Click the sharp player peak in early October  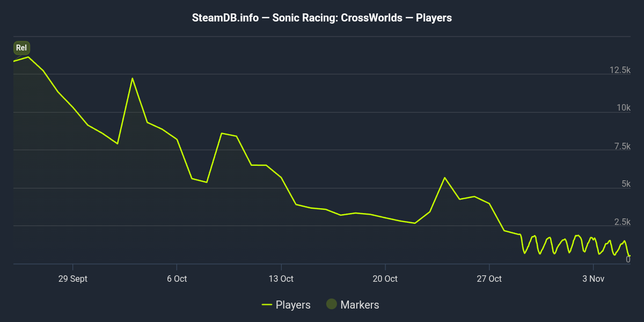pyautogui.click(x=132, y=78)
